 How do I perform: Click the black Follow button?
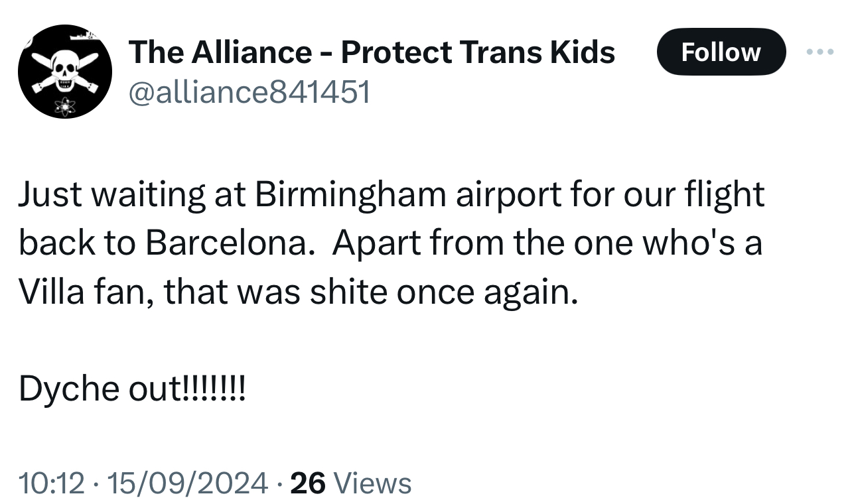point(721,52)
